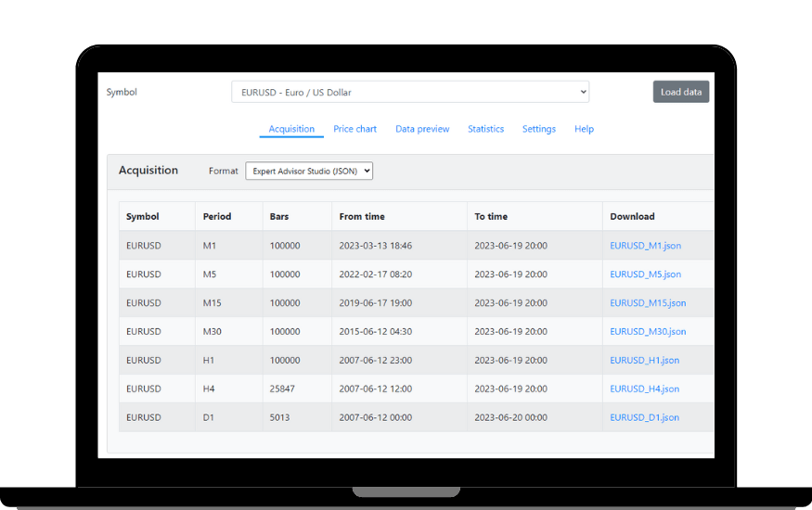Click the Bars column header

[279, 216]
